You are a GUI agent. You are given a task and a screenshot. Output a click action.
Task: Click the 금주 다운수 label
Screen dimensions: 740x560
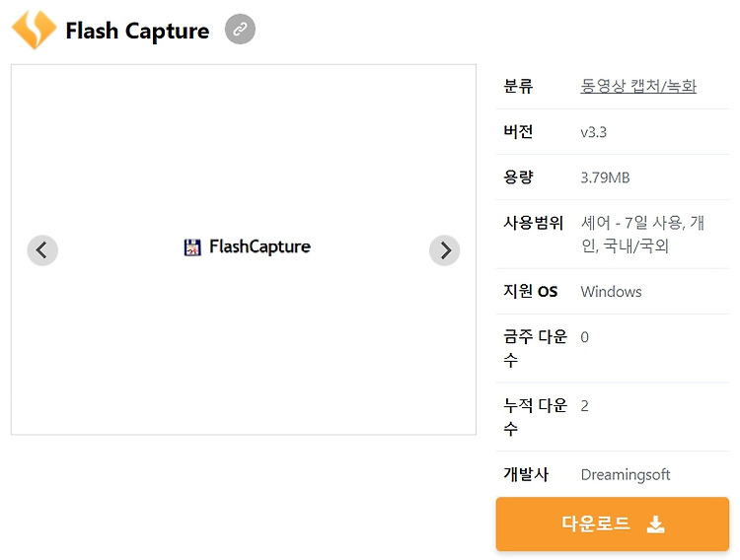[x=535, y=348]
